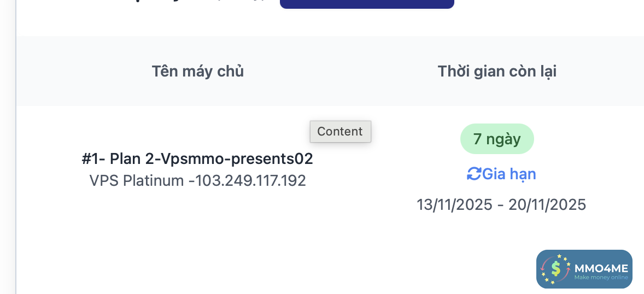Click the refresh icon beside Gia hạn
Screen dimensions: 644x294
coord(473,174)
